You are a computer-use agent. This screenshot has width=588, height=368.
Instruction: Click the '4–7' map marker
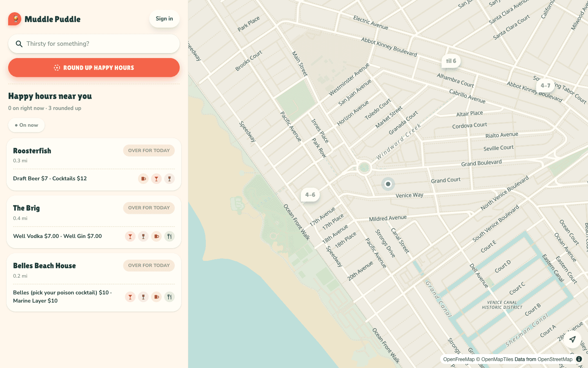click(546, 85)
